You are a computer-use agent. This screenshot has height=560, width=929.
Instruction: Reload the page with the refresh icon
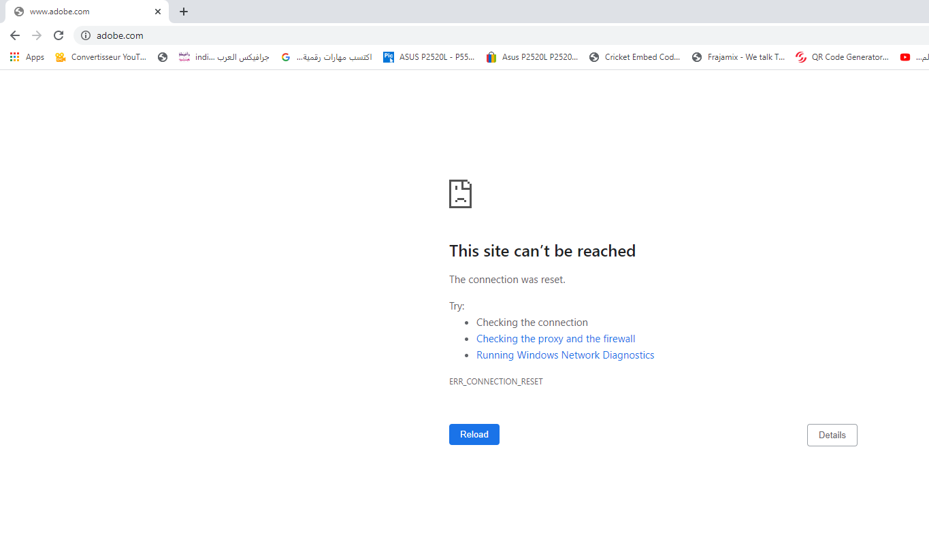click(59, 35)
